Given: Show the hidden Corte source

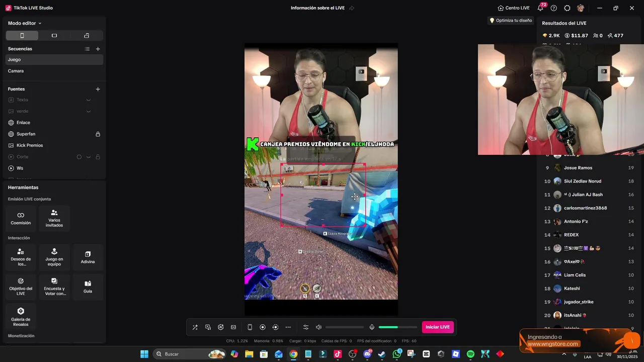Looking at the screenshot, I should (88, 157).
